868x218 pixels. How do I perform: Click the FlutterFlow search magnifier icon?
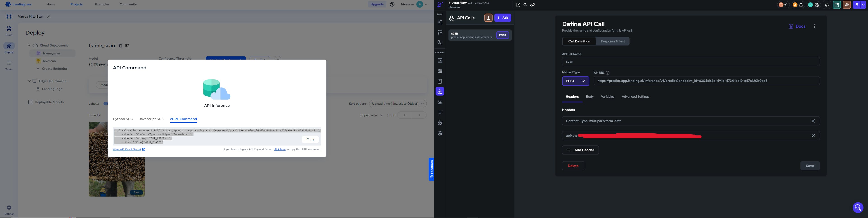(x=525, y=5)
